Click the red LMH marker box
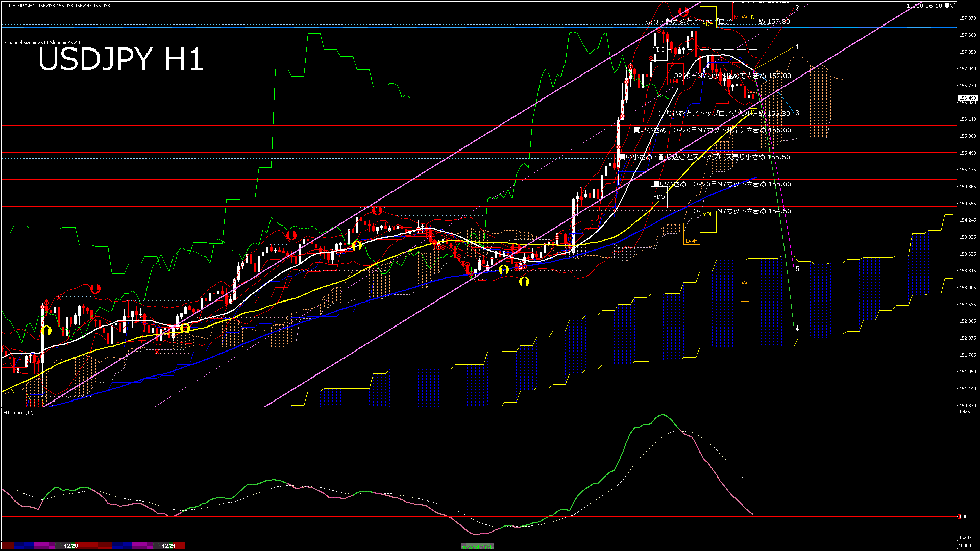 [676, 81]
